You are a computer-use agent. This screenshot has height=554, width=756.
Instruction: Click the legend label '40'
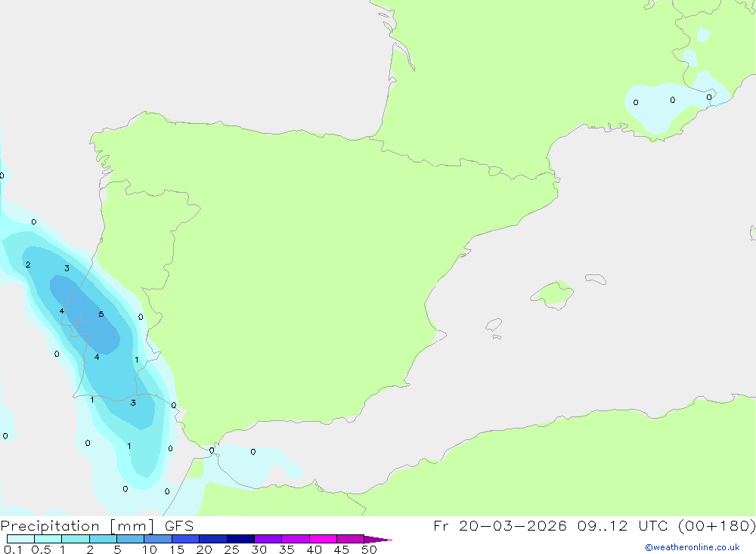[314, 549]
